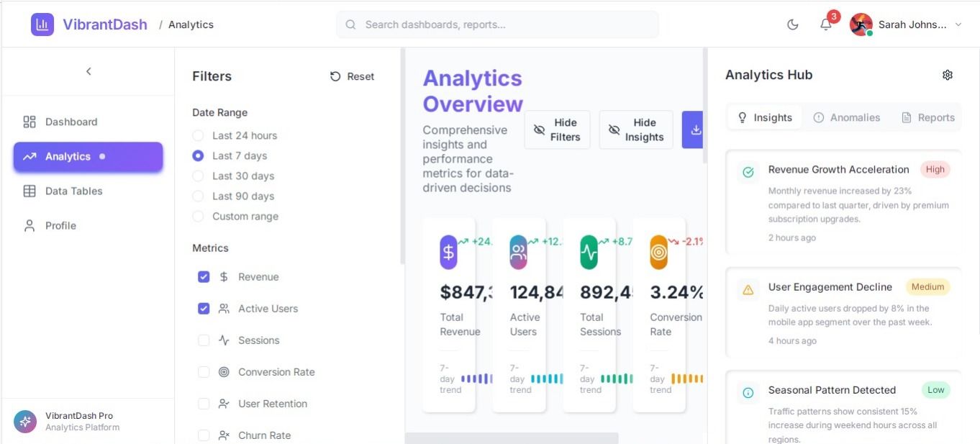Viewport: 980px width, 444px height.
Task: Open Analytics Hub settings gear
Action: (x=948, y=75)
